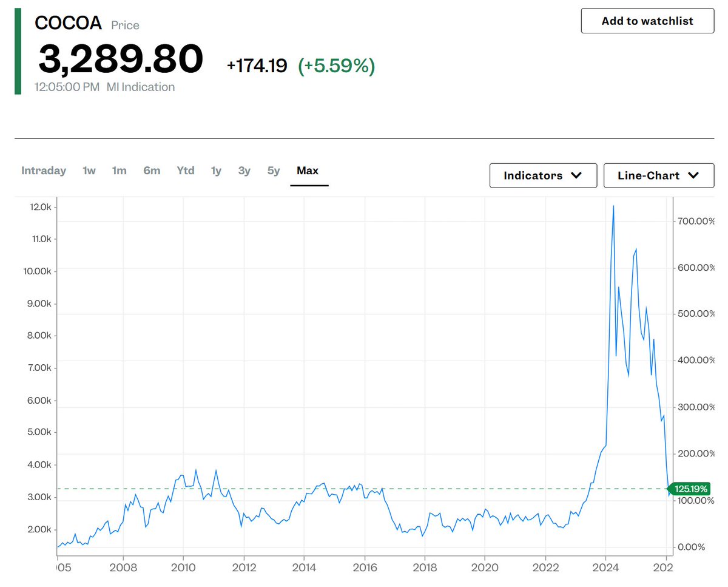Click the 12.0k y-axis label
Viewport: 728px width, 587px height.
41,207
